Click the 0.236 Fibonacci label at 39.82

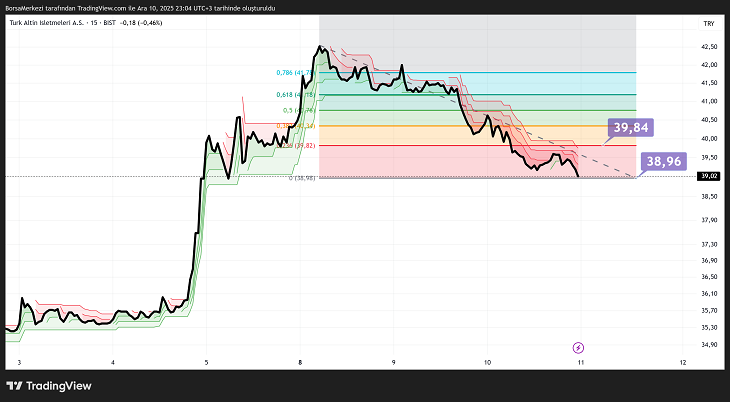299,146
